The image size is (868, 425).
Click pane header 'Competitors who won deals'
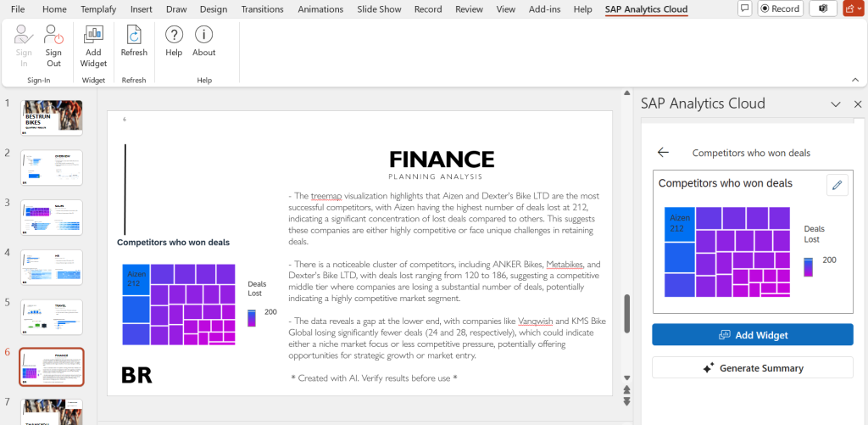[751, 153]
